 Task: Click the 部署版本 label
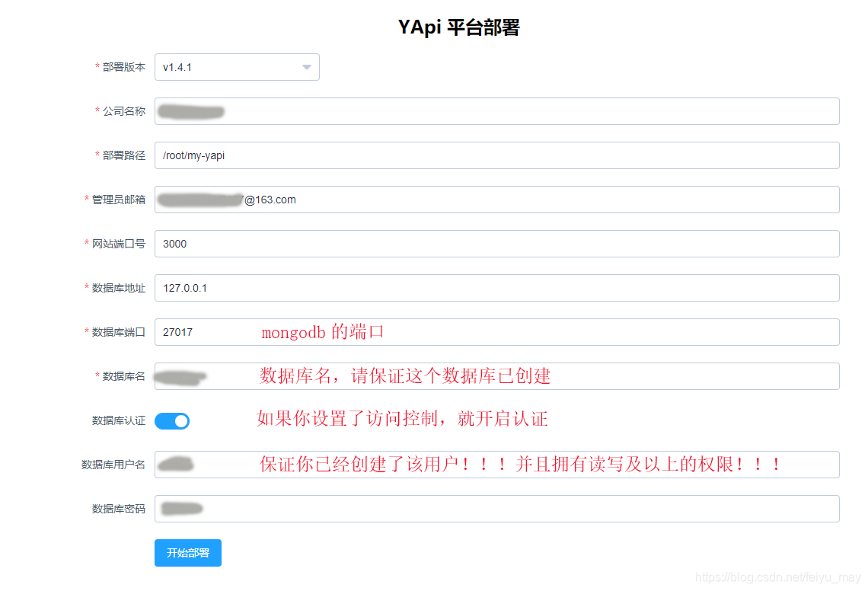point(124,67)
